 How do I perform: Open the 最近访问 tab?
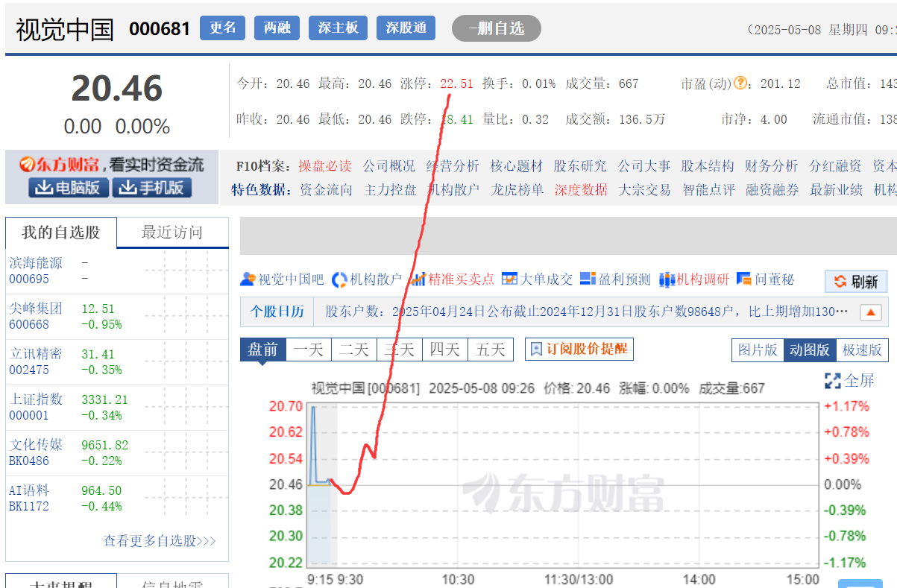172,233
